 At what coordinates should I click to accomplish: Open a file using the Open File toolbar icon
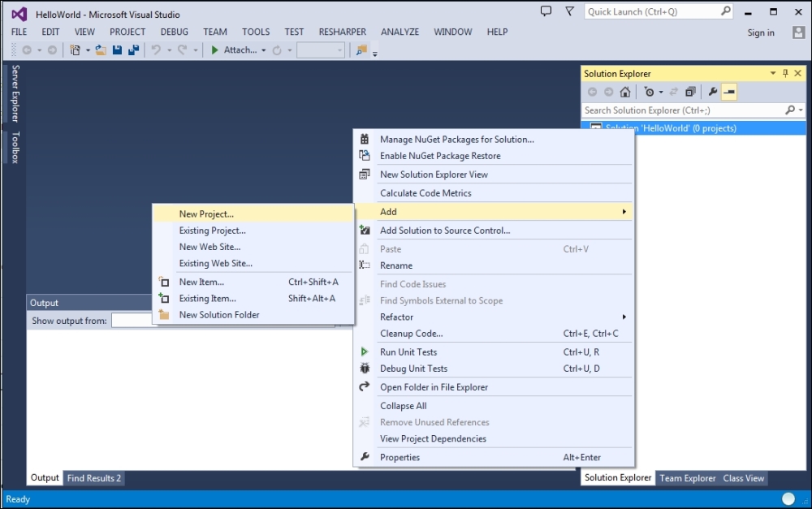[100, 50]
